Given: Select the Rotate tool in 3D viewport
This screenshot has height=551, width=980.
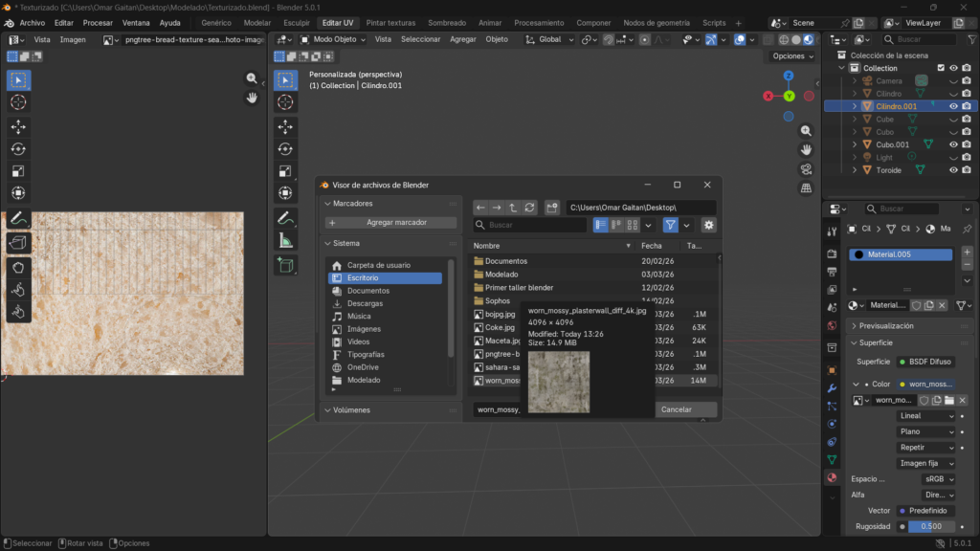Looking at the screenshot, I should [x=285, y=148].
